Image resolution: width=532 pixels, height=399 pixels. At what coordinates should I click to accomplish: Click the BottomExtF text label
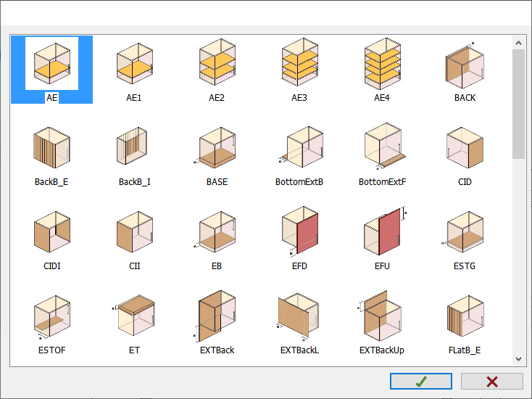pyautogui.click(x=383, y=182)
